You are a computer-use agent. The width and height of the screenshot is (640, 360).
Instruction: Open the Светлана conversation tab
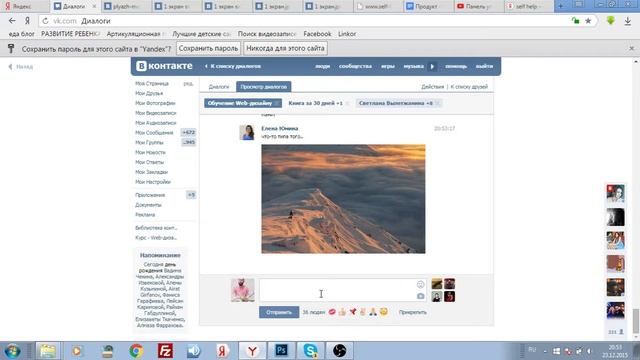point(396,103)
